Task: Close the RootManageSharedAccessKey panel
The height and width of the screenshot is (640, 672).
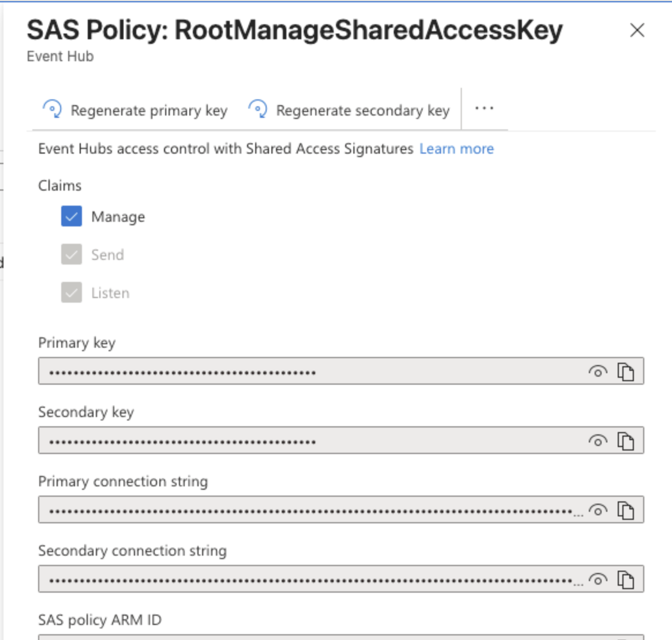Action: coord(638,31)
